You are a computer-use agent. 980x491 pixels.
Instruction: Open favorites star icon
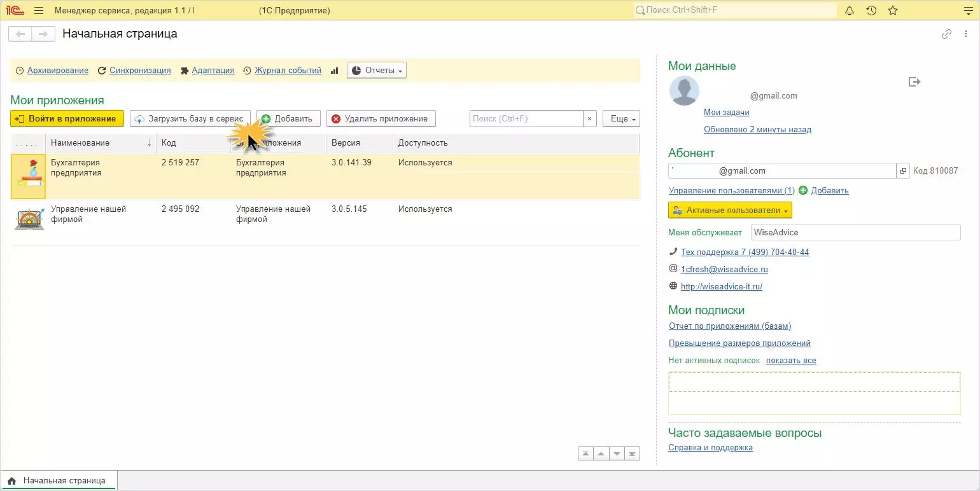[x=893, y=11]
